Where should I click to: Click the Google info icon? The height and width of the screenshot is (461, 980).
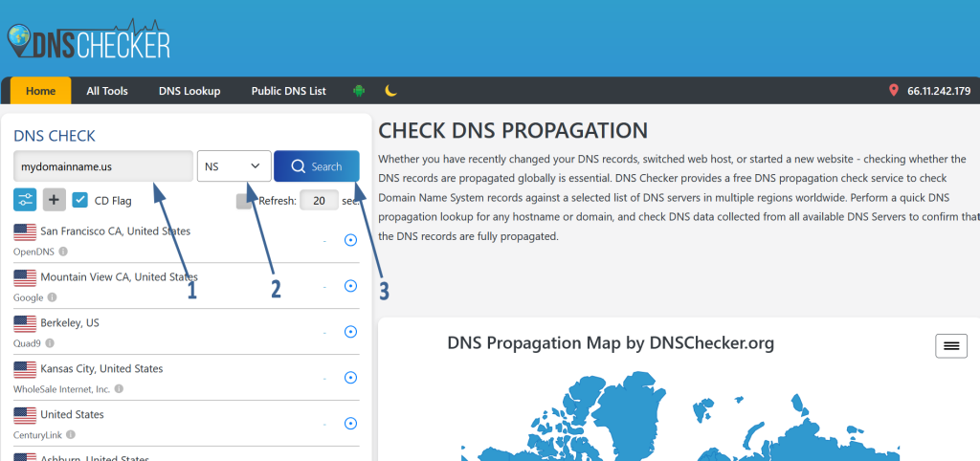[52, 297]
